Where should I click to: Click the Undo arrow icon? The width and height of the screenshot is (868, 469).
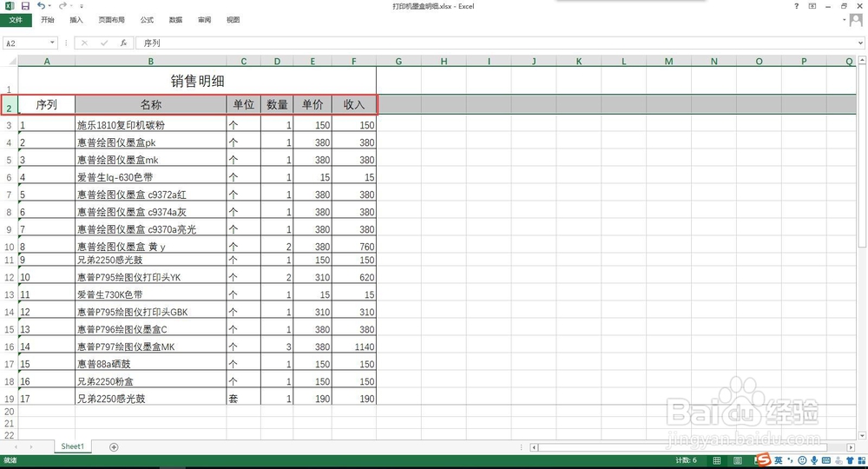pyautogui.click(x=41, y=6)
